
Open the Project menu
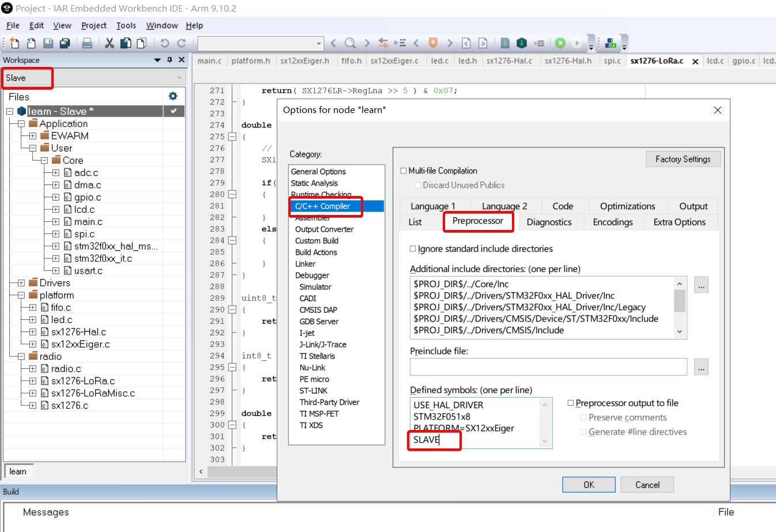click(x=93, y=25)
